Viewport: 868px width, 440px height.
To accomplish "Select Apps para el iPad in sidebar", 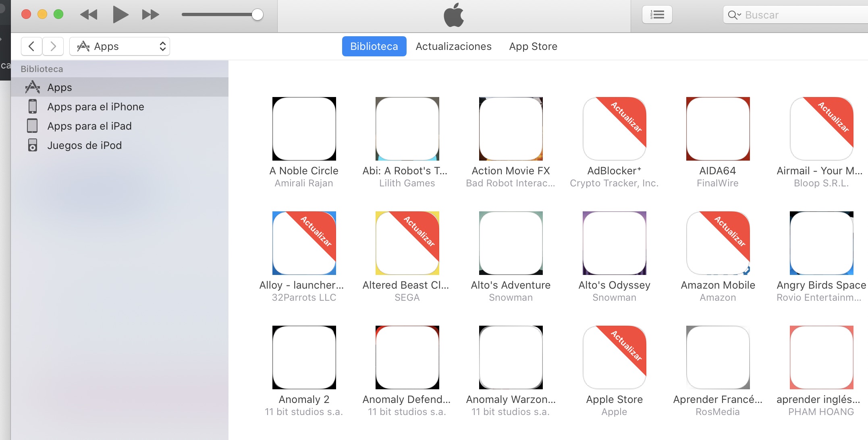I will [x=89, y=126].
